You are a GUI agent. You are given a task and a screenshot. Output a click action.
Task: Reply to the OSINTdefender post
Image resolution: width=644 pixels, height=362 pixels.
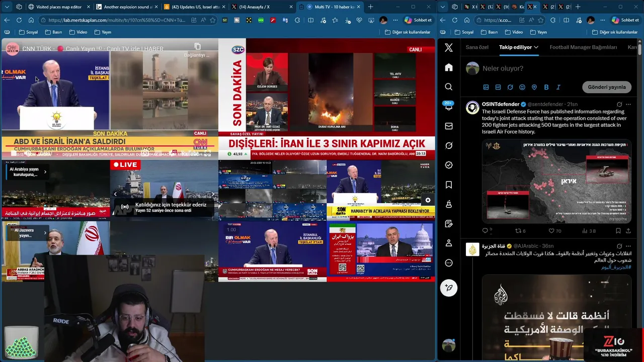point(486,231)
